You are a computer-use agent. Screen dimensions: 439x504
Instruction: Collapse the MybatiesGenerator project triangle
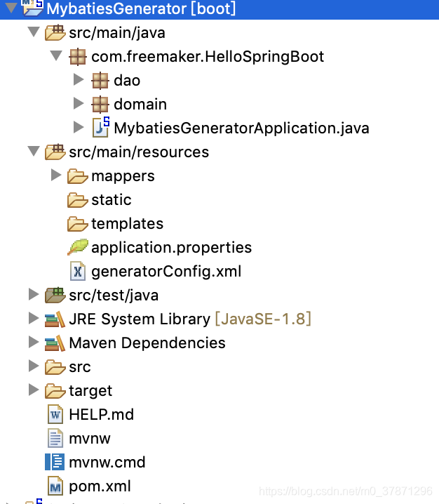11,8
